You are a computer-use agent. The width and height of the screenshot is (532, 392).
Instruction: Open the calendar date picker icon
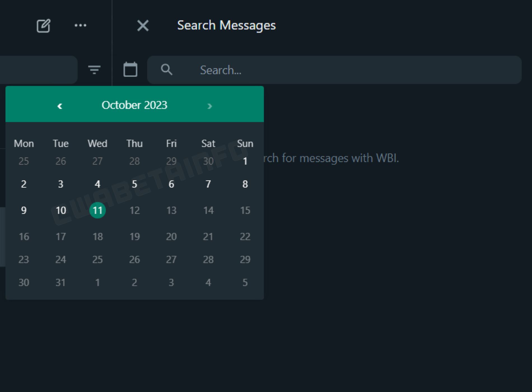(x=130, y=69)
